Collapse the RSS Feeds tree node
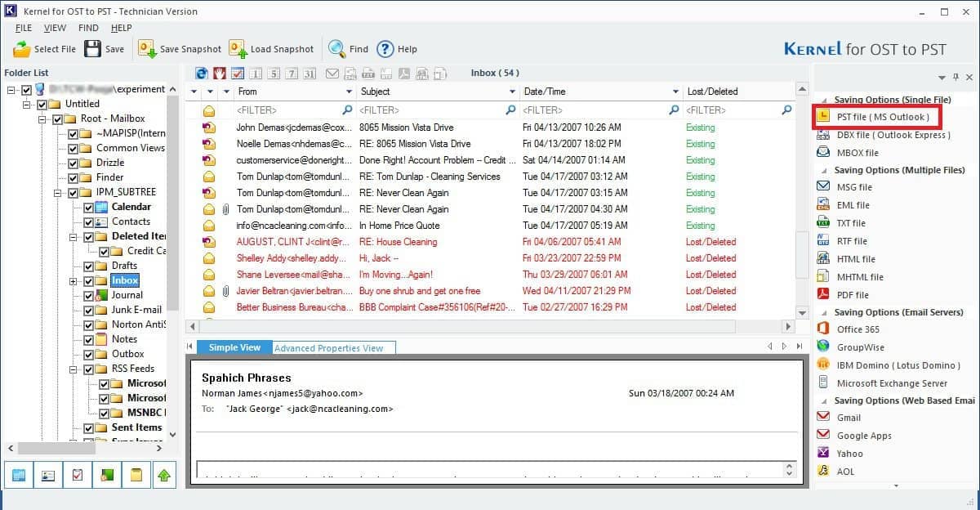Screen dimensions: 980x510 (x=73, y=369)
